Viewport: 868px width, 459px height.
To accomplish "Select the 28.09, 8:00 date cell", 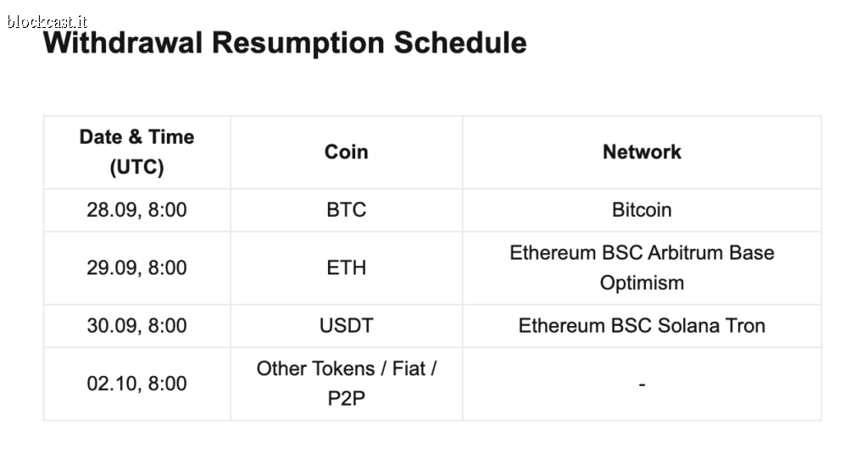I will (136, 210).
